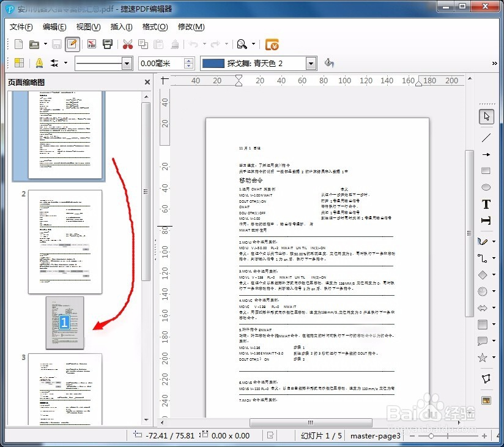Expand the connector tool options arrow

point(494,258)
